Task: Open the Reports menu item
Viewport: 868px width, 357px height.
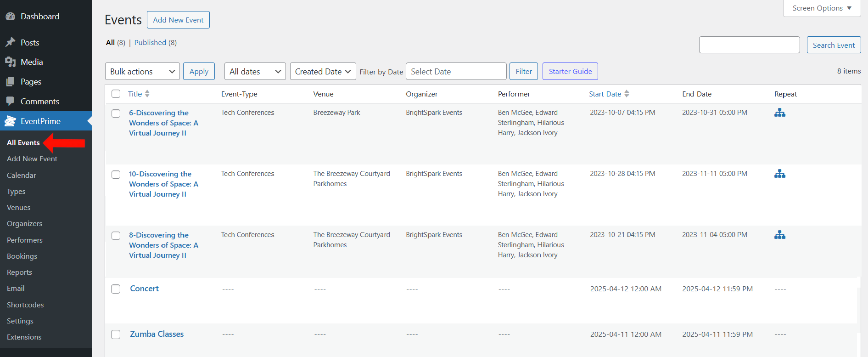Action: click(20, 272)
